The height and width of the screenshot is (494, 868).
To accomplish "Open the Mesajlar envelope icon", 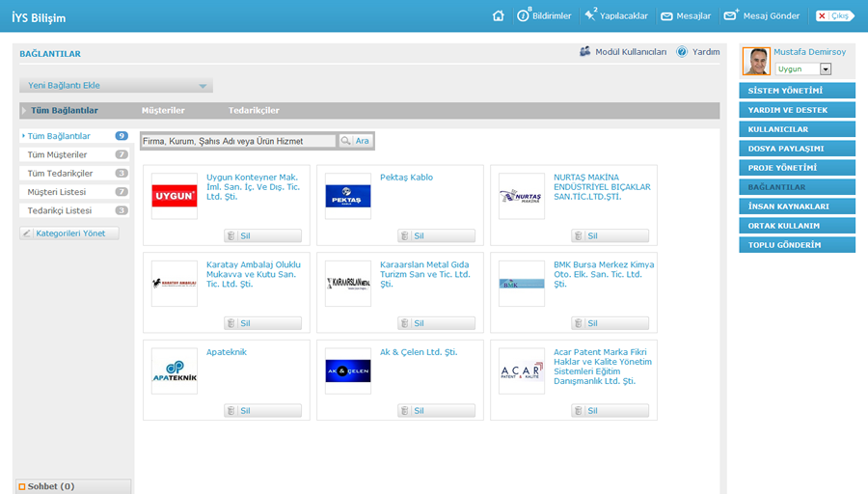I will point(666,16).
